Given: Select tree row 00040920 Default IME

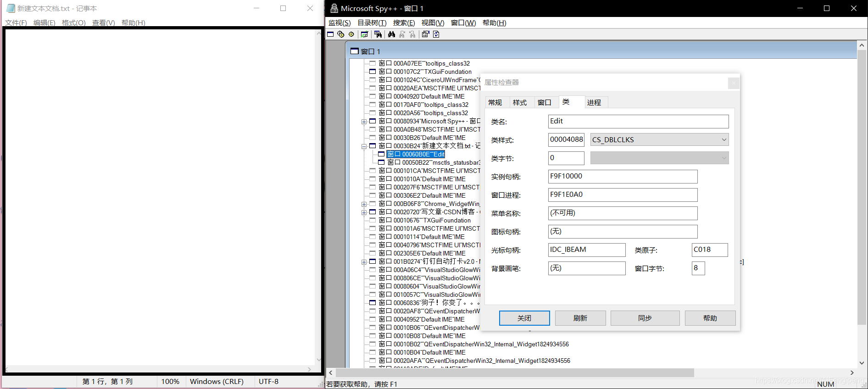Looking at the screenshot, I should click(x=421, y=96).
